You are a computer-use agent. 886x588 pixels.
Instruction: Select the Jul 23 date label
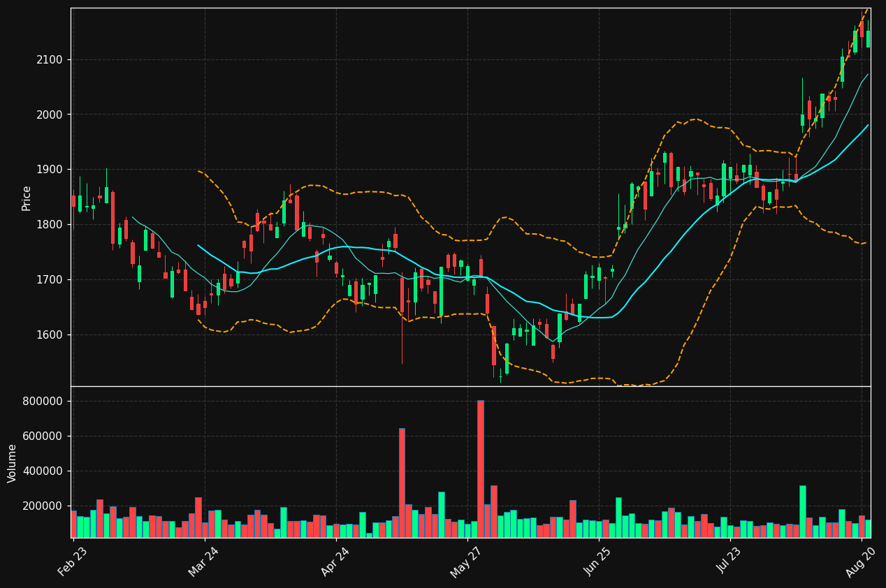coord(729,561)
